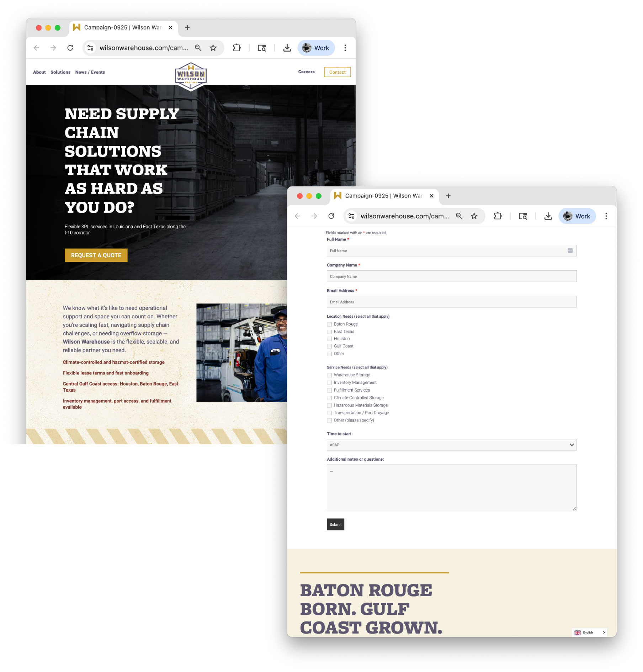Select Campaign-0925 tab in rear window

pos(123,28)
